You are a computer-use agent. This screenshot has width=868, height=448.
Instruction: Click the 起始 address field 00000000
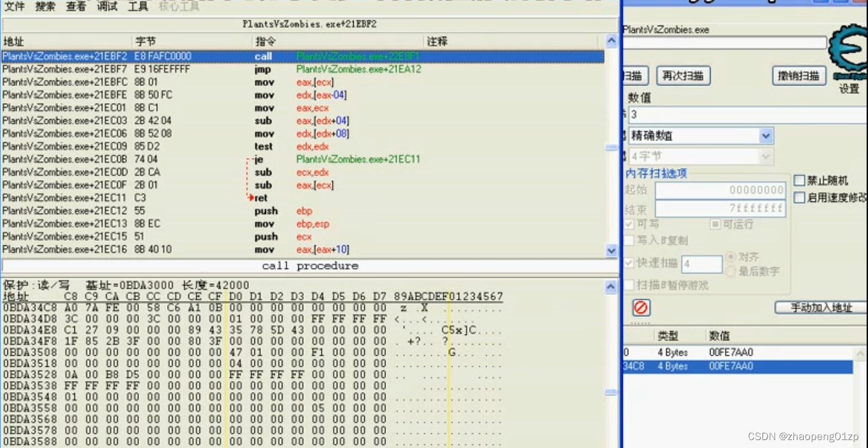pos(720,190)
